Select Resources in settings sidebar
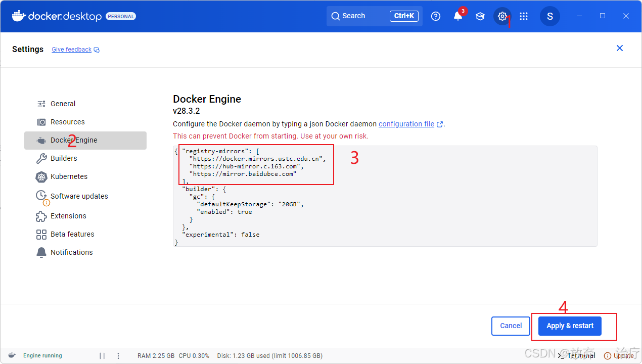This screenshot has height=364, width=642. point(85,122)
